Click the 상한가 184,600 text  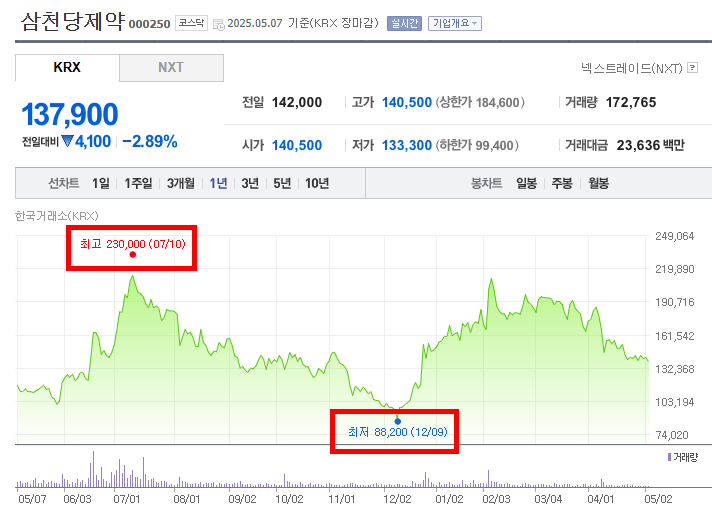pos(480,102)
